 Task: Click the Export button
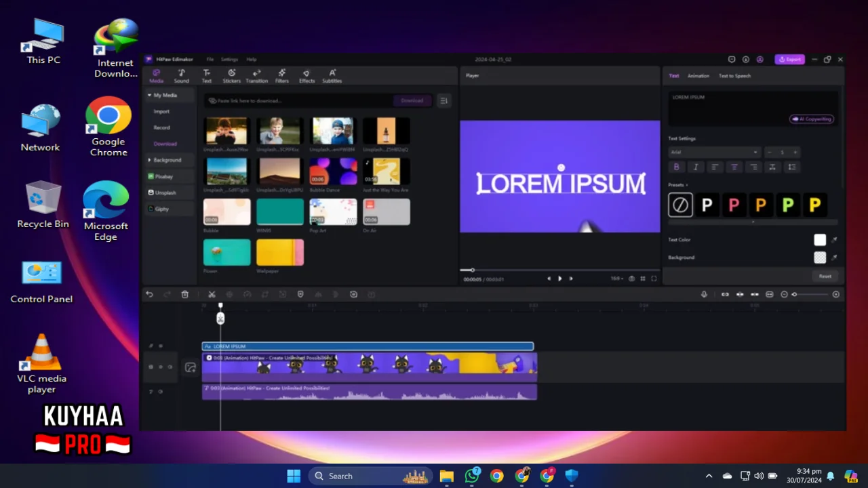point(790,60)
